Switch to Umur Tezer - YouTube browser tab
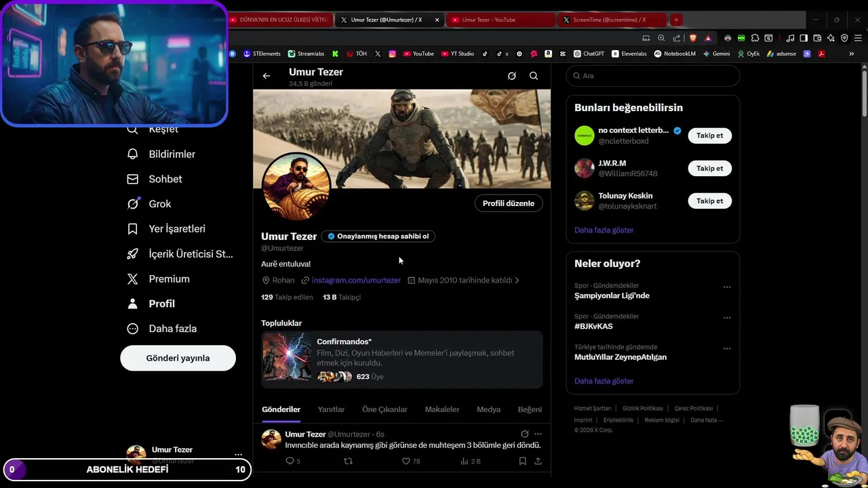 pos(500,20)
